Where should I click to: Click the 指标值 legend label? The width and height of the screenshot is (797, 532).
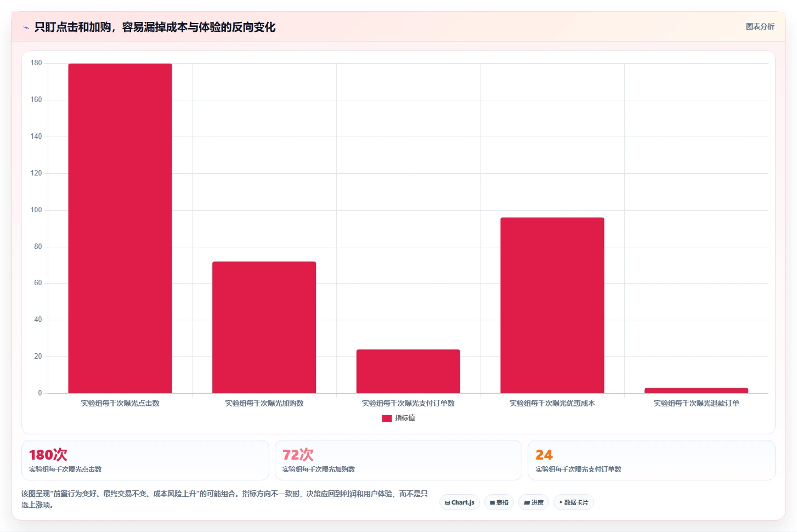[405, 418]
